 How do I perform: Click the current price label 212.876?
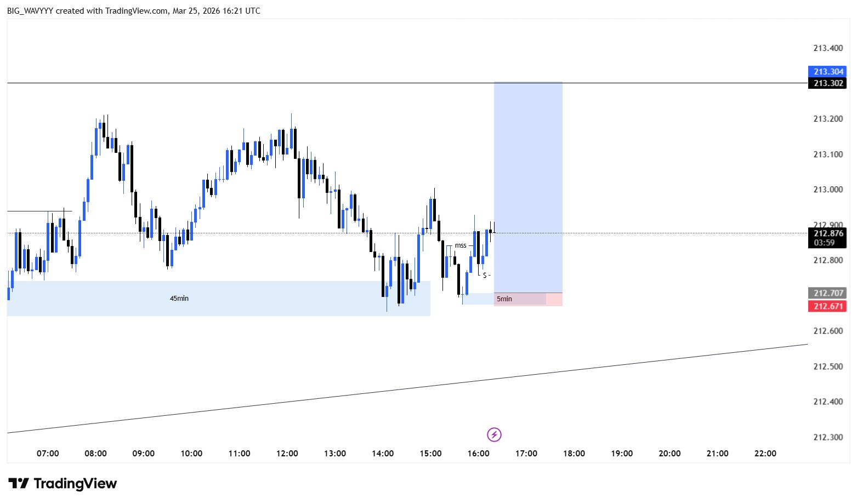pos(827,233)
